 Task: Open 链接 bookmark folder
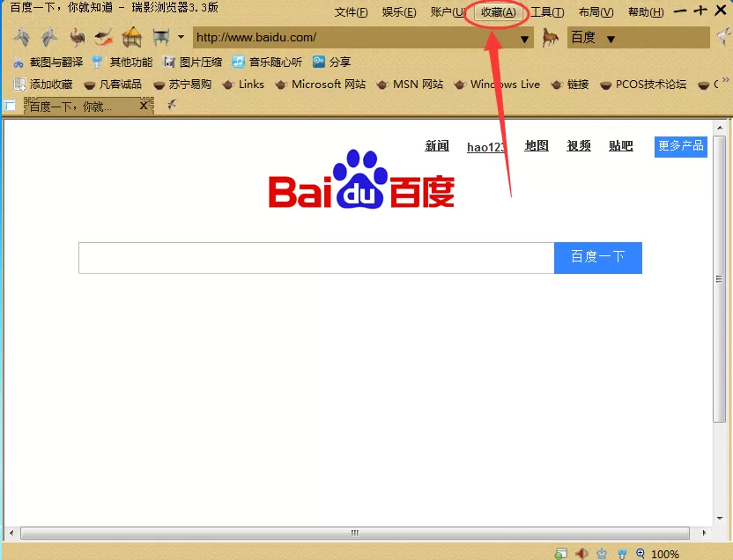point(569,84)
